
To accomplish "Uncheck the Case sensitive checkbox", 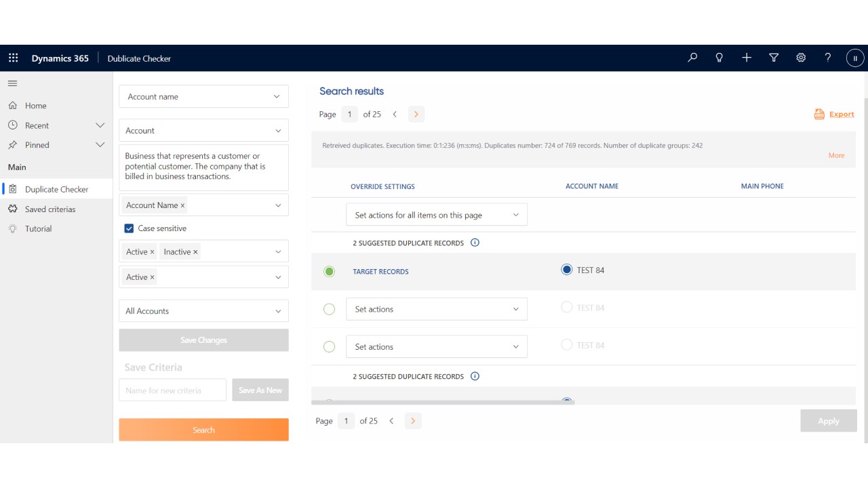I will [x=129, y=228].
